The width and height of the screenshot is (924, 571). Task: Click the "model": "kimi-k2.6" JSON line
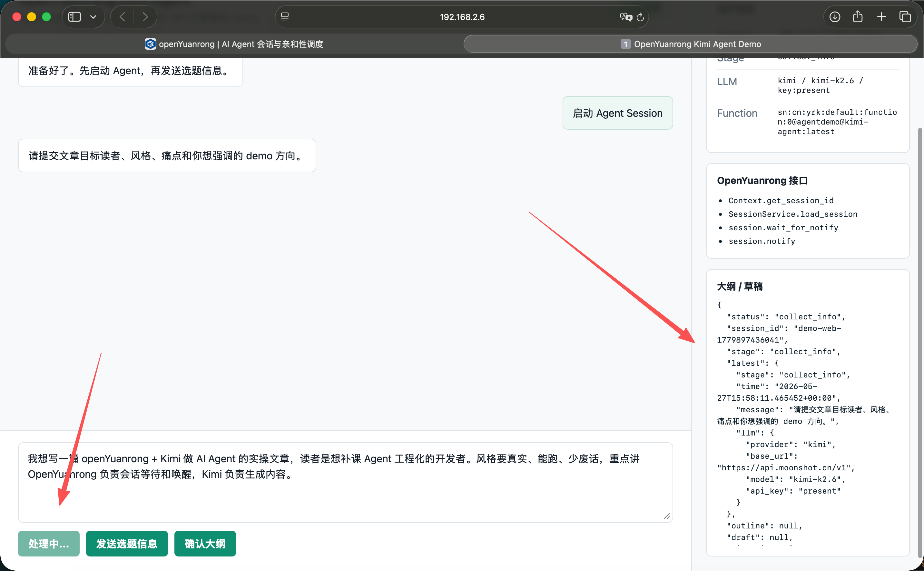795,479
